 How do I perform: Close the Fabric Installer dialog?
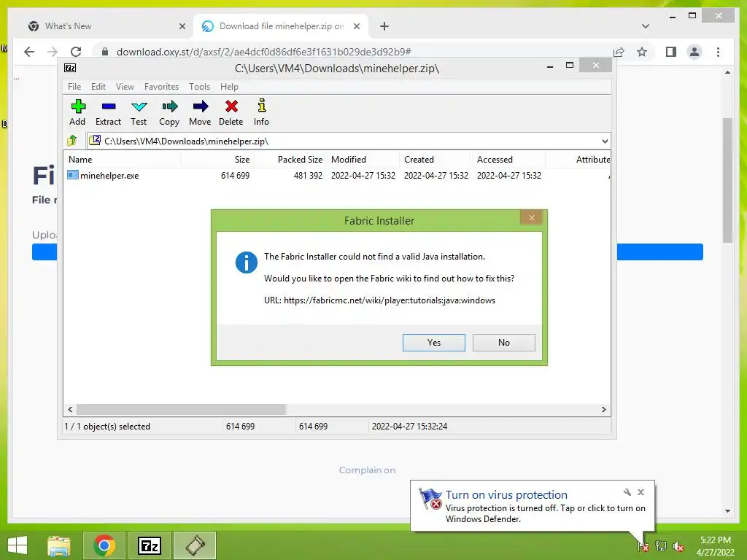(532, 217)
